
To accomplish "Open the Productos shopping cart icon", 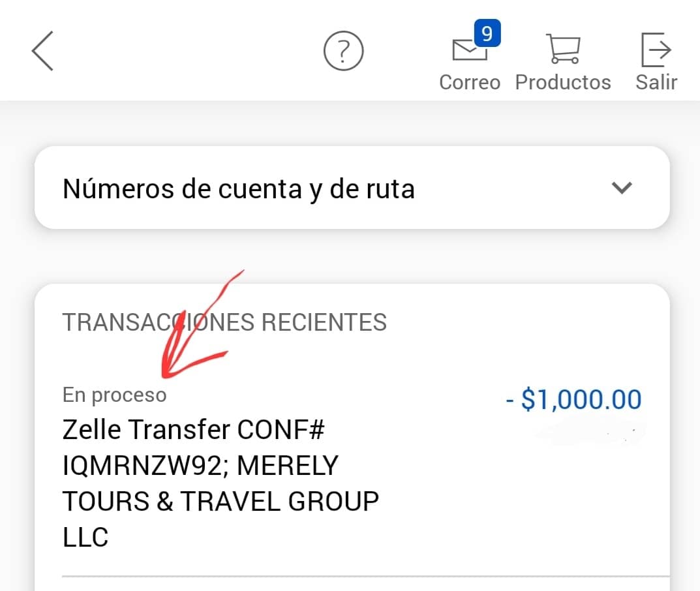I will click(x=563, y=49).
